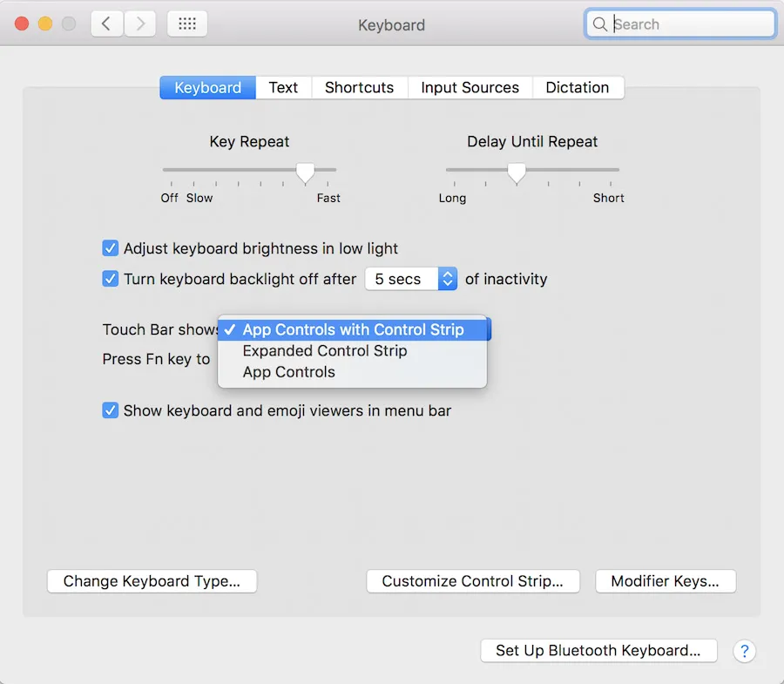The width and height of the screenshot is (784, 684).
Task: Click the 'Short' label under Delay Until Repeat
Action: (x=609, y=198)
